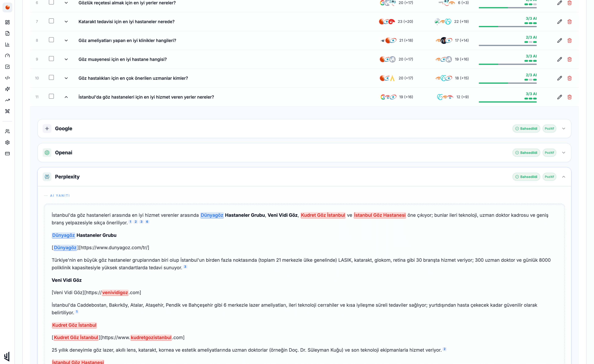The width and height of the screenshot is (594, 364).
Task: Click the dashboard grid icon in sidebar
Action: tap(7, 22)
